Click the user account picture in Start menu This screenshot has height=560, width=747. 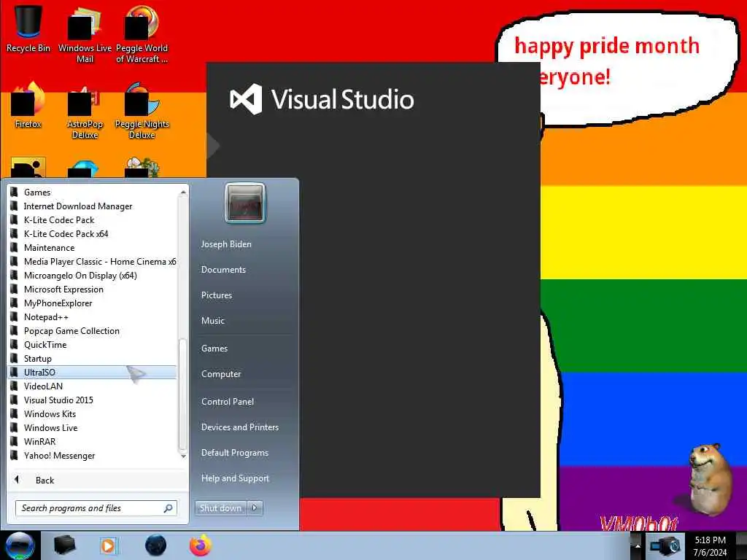click(245, 203)
